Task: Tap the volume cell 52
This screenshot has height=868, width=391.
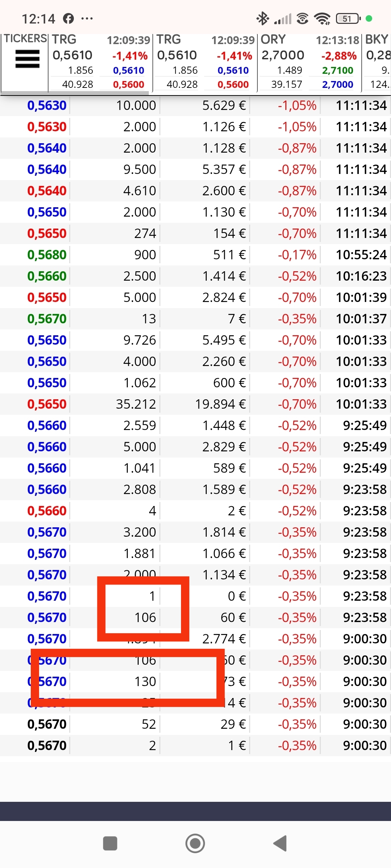Action: coord(149,724)
